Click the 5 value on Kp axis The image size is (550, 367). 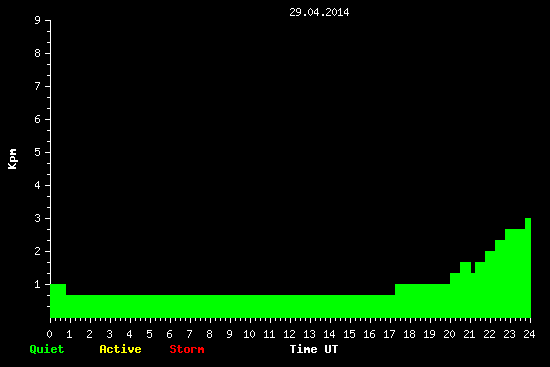[x=38, y=152]
